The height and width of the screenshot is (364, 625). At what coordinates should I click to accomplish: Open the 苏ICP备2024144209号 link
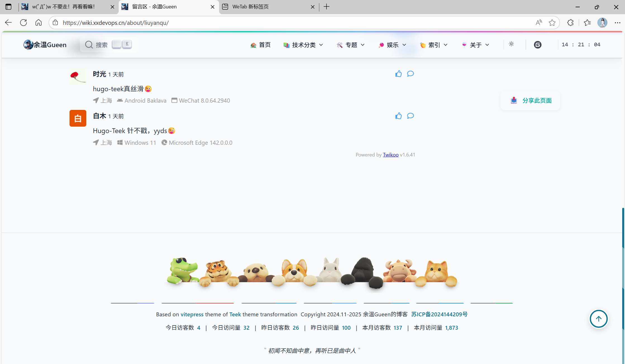439,314
